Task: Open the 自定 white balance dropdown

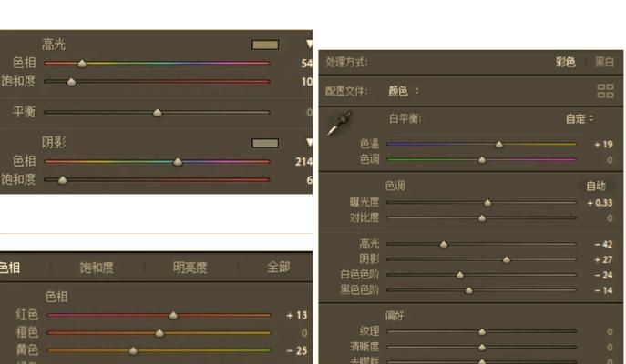Action: (x=580, y=119)
